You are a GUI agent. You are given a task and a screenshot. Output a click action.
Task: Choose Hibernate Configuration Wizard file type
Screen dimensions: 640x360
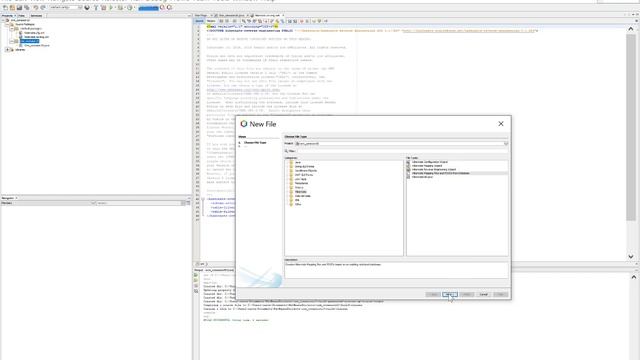[429, 162]
